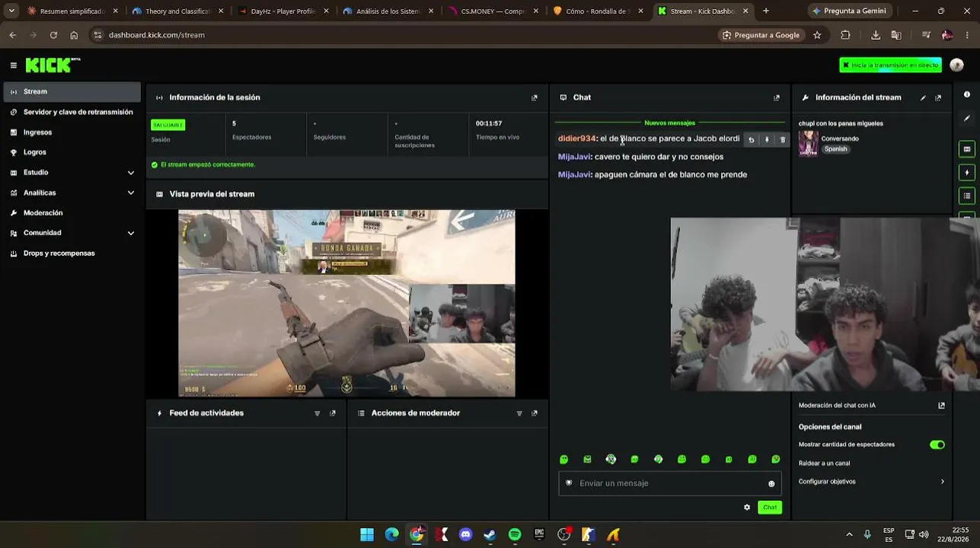
Task: Delete didier934's chat message
Action: tap(782, 140)
